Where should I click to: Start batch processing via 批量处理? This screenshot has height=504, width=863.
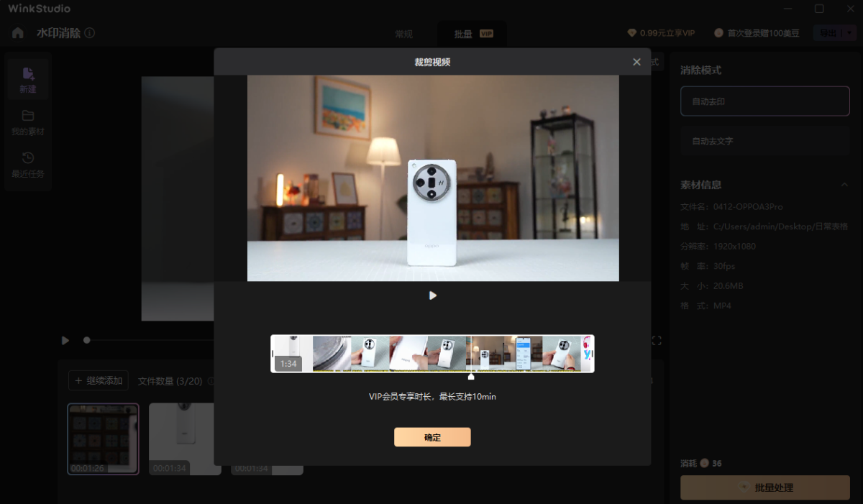pos(764,487)
